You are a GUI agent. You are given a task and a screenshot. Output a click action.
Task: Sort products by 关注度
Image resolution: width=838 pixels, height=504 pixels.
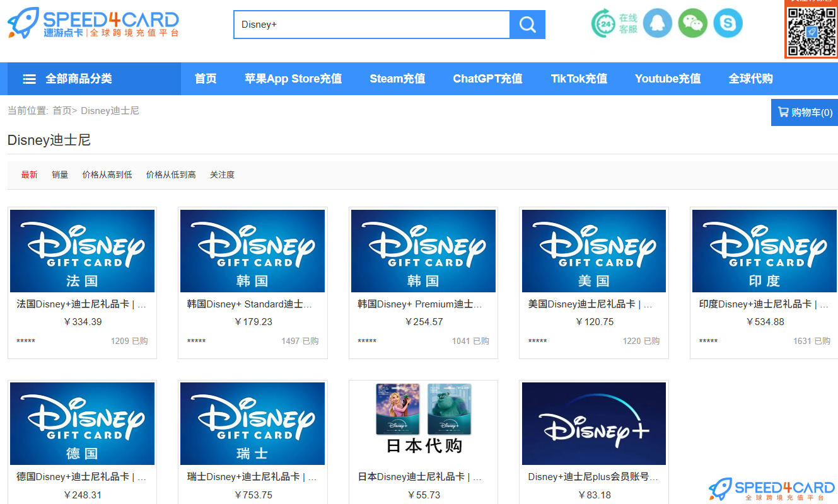point(222,175)
